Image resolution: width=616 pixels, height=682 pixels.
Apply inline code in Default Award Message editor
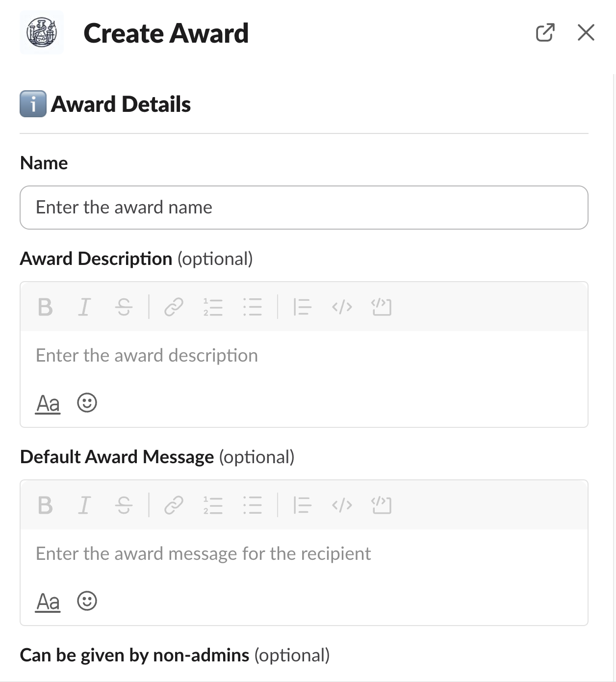click(x=342, y=505)
